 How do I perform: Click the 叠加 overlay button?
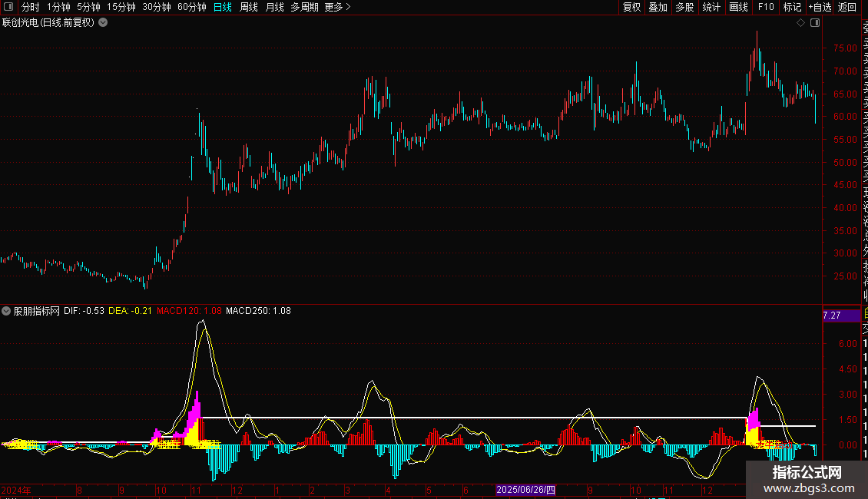[658, 7]
